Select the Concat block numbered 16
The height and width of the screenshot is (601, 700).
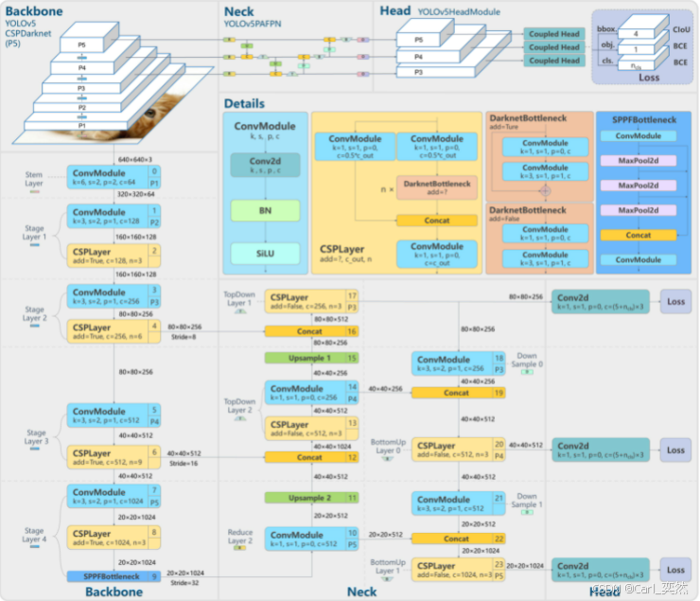(x=311, y=331)
